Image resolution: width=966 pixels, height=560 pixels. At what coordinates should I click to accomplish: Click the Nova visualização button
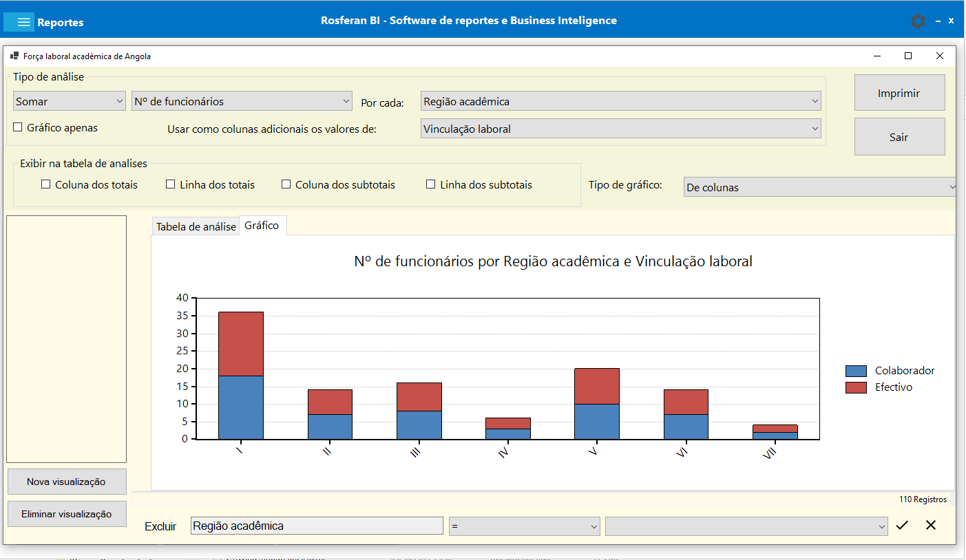(x=67, y=482)
